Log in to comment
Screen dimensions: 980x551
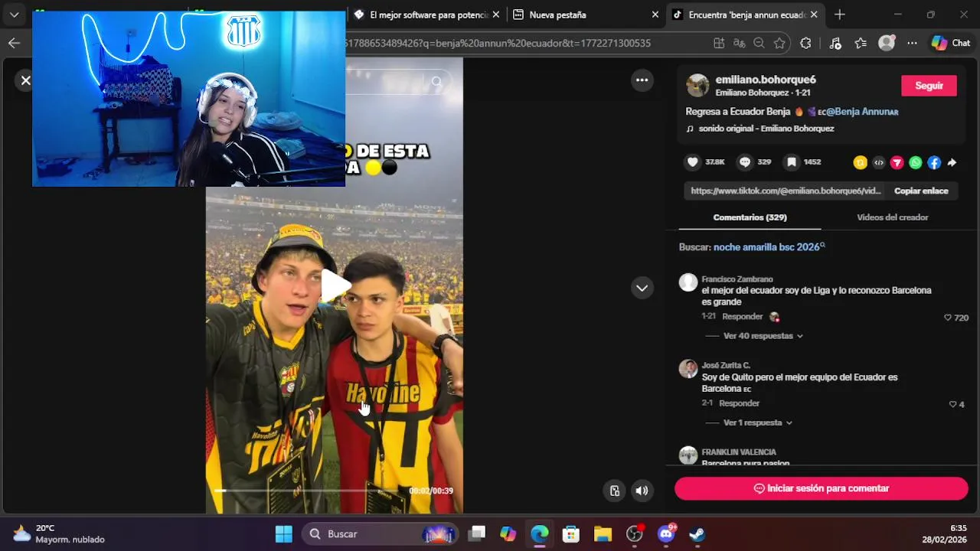point(821,488)
